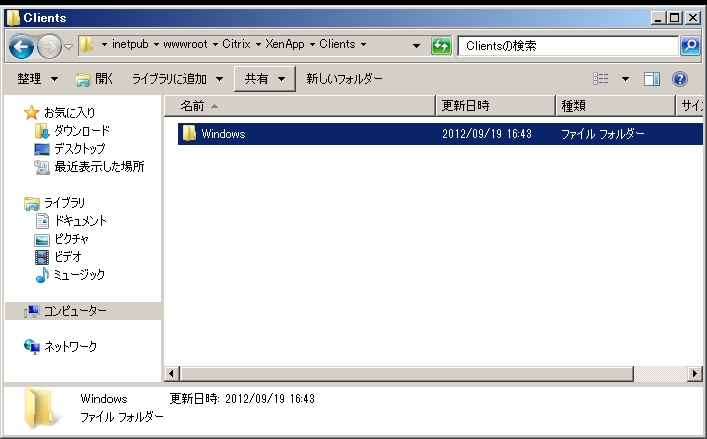Click the refresh button beside address bar

[x=441, y=46]
